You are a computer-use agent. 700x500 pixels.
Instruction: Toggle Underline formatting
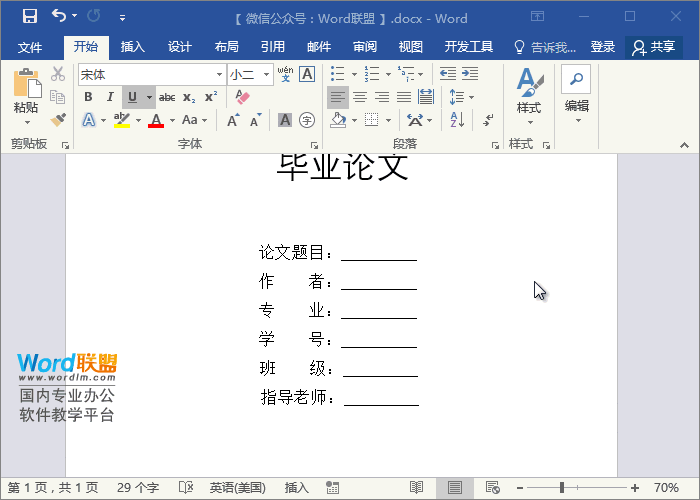click(x=133, y=97)
